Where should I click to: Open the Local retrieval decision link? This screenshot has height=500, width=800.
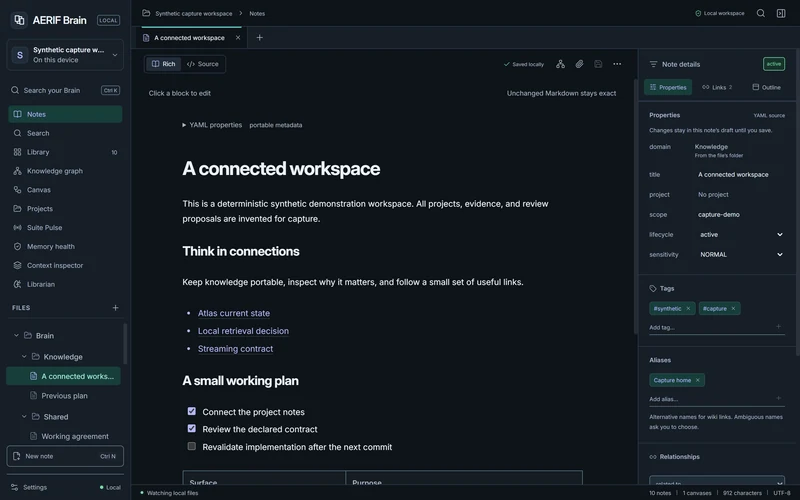243,331
